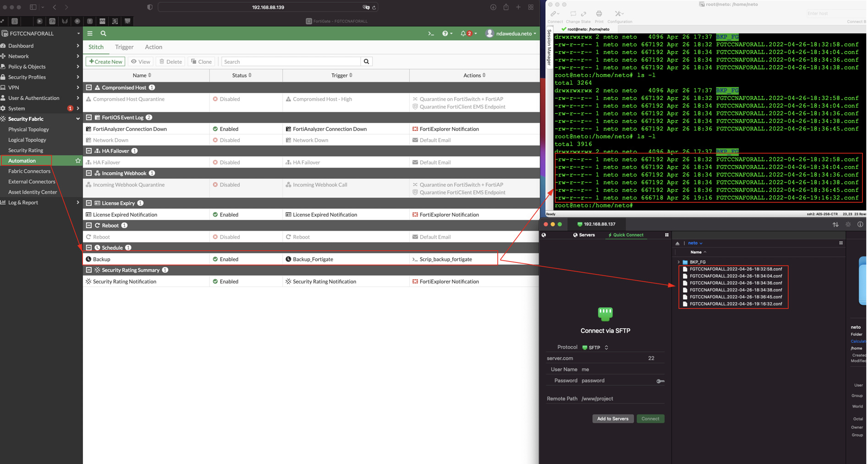868x464 pixels.
Task: Collapse the Schedule stitch section
Action: point(89,247)
